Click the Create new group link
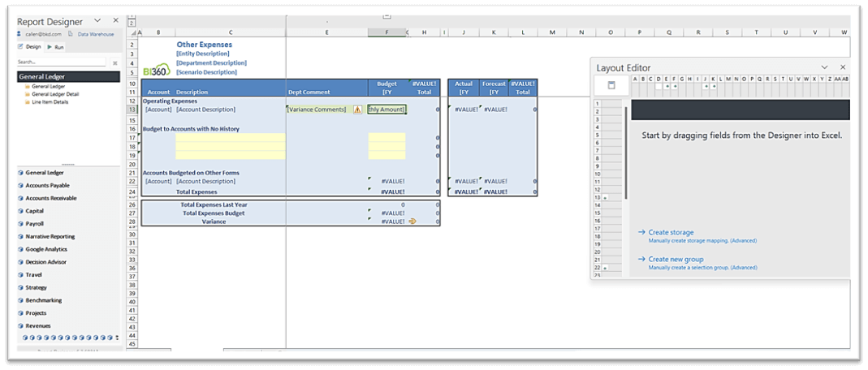The height and width of the screenshot is (370, 868). pos(676,260)
